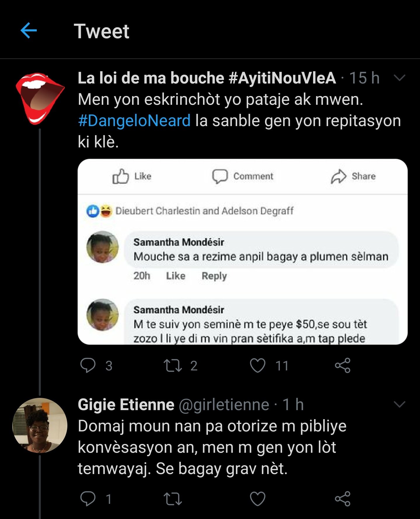Retweet the La loi de ma bouche tweet

point(173,365)
